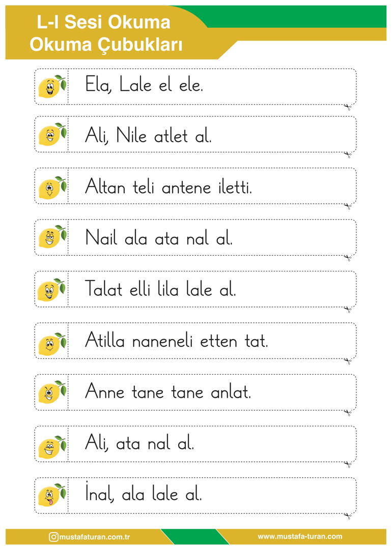Select the tongue-out lemon beside "İnal, ala lale al."
The width and height of the screenshot is (392, 550).
[x=52, y=495]
